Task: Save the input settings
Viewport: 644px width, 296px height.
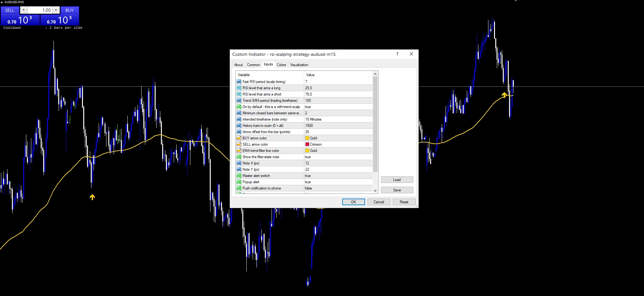Action: (x=397, y=190)
